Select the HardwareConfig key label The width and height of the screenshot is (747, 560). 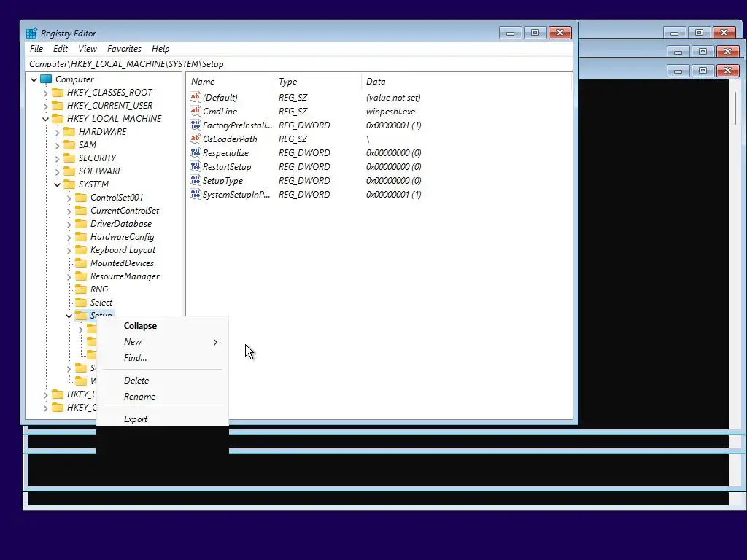123,237
